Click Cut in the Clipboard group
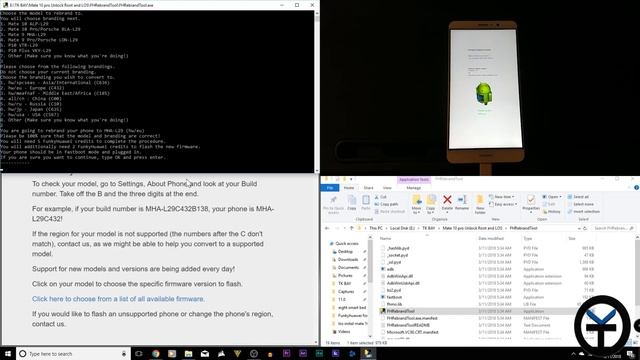The image size is (640, 360). [x=380, y=197]
